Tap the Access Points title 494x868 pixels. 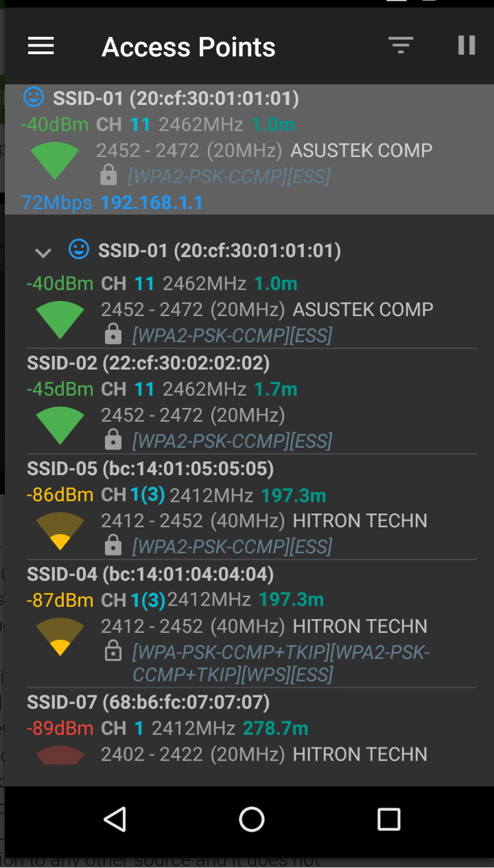click(x=189, y=47)
